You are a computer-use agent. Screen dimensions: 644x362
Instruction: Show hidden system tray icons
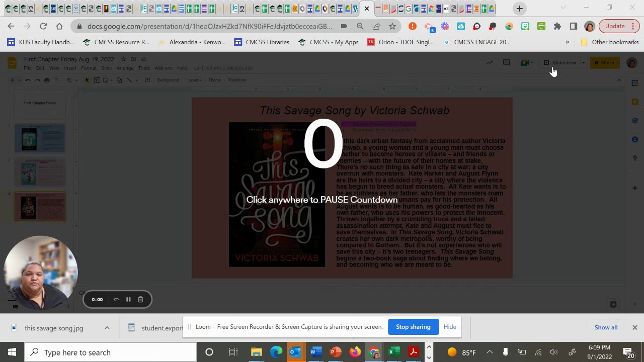pyautogui.click(x=489, y=352)
